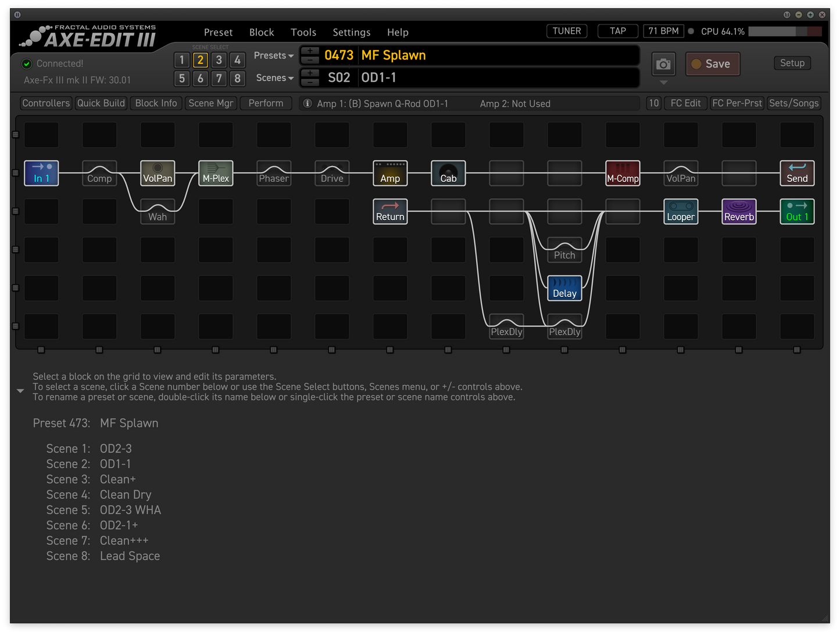Click the preset name field MF Splawn
This screenshot has height=635, width=840.
(394, 55)
